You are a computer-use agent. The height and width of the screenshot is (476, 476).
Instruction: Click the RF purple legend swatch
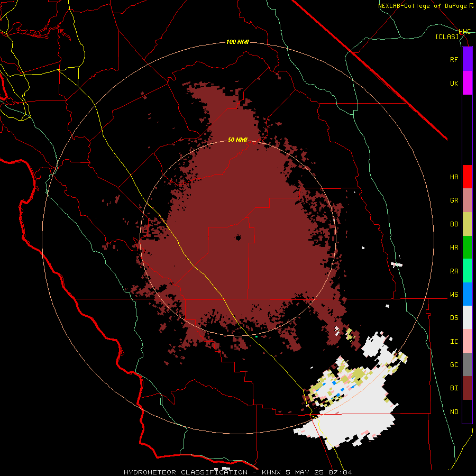click(x=467, y=59)
